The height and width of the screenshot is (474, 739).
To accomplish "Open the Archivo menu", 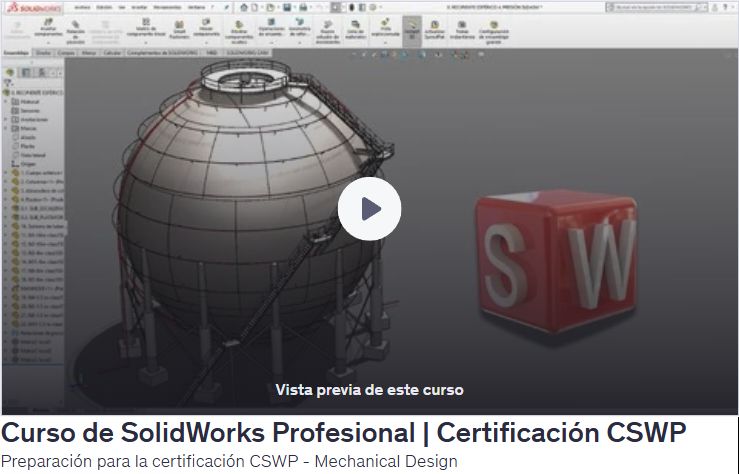I will click(x=82, y=8).
